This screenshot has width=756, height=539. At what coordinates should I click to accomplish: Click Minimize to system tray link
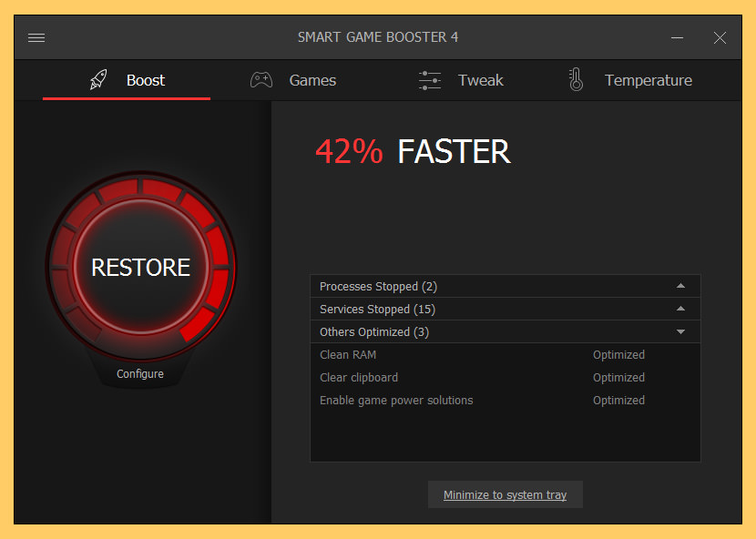tap(505, 494)
